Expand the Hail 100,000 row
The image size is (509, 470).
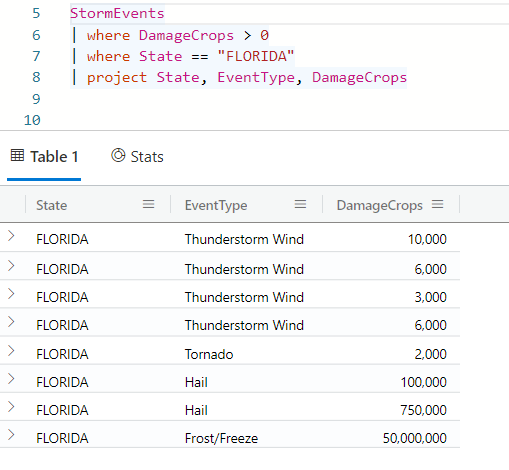[11, 379]
